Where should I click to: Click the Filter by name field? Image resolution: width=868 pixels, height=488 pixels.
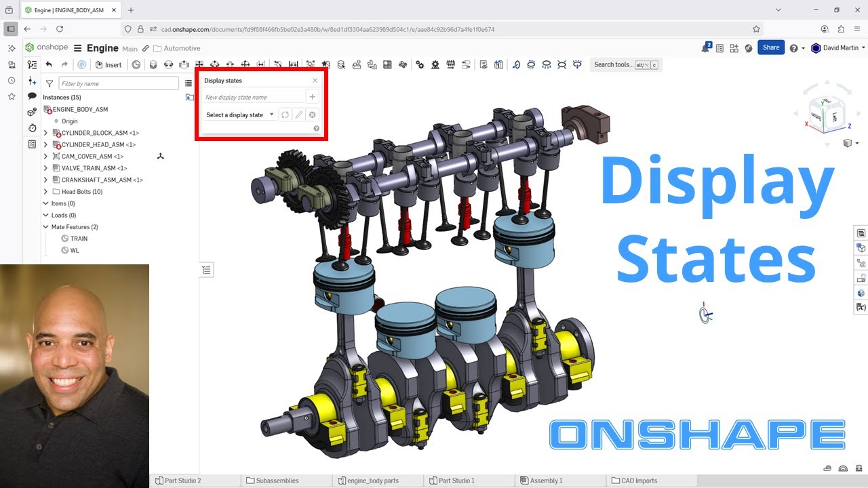[x=119, y=83]
